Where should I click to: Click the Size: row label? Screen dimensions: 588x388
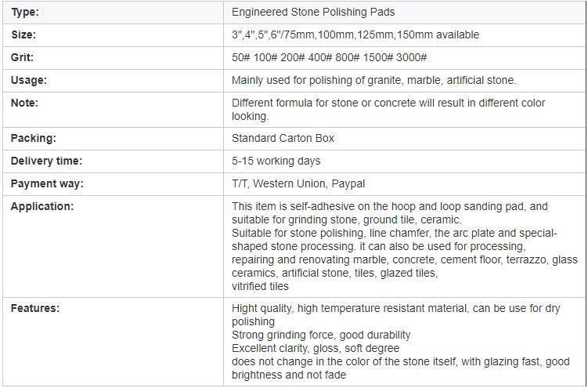(23, 35)
